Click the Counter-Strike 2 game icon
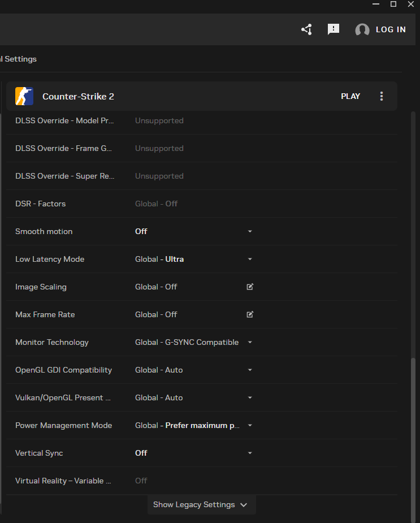The width and height of the screenshot is (420, 523). pyautogui.click(x=24, y=96)
